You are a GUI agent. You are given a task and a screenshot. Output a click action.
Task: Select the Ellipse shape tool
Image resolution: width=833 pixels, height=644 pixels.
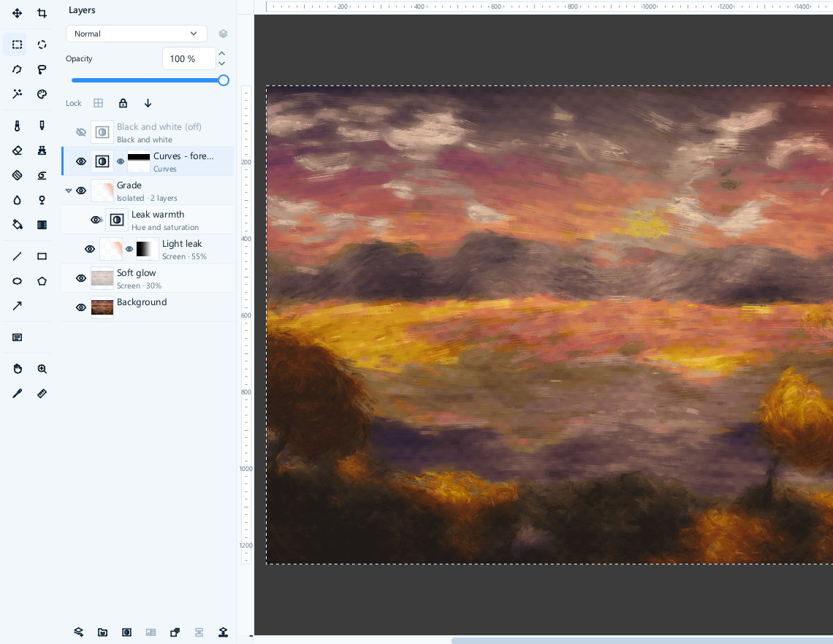[x=17, y=281]
